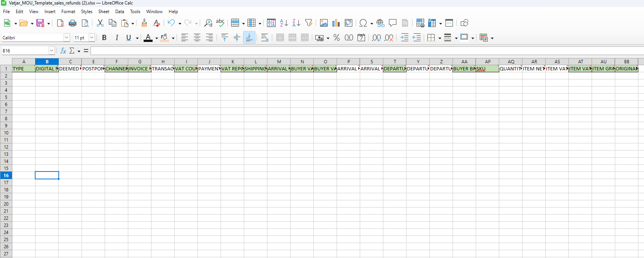
Task: Open the font name dropdown
Action: pos(67,37)
